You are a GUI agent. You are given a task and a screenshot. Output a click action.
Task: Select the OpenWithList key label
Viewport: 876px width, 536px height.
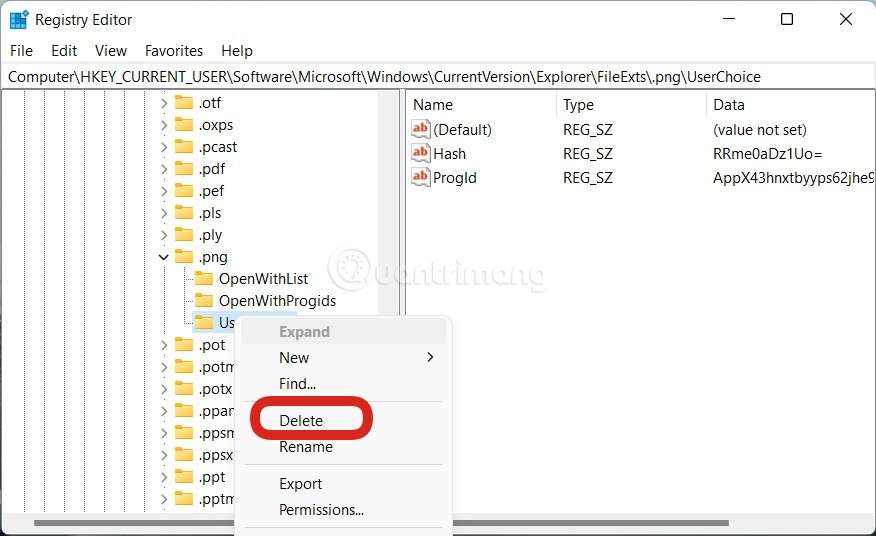[x=263, y=278]
